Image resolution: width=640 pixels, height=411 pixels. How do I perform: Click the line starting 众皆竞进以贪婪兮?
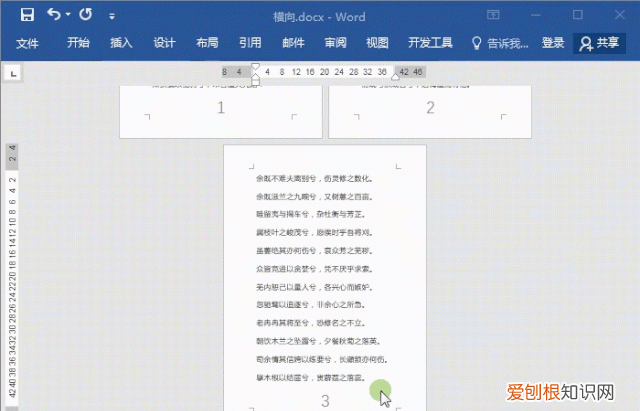[x=314, y=269]
